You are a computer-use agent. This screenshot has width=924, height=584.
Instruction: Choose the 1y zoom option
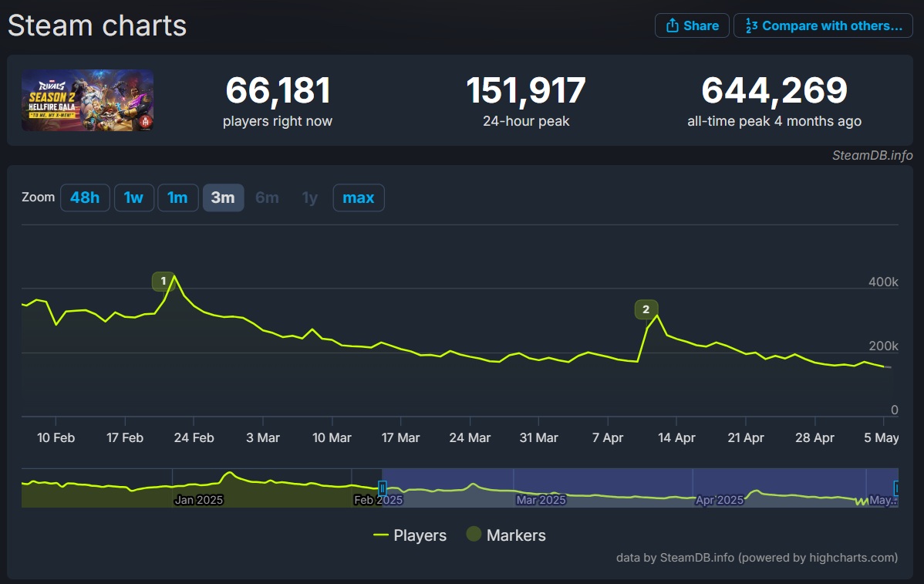[x=310, y=197]
